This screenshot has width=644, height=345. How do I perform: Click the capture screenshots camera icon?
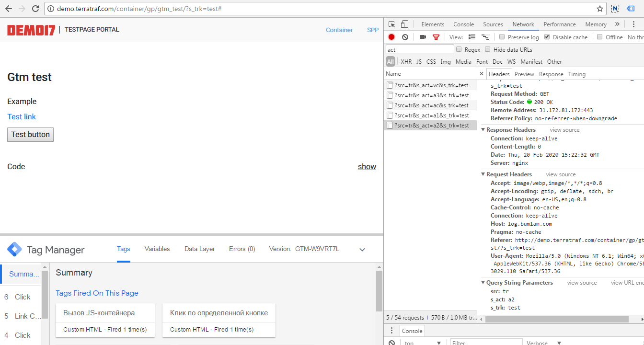point(423,37)
